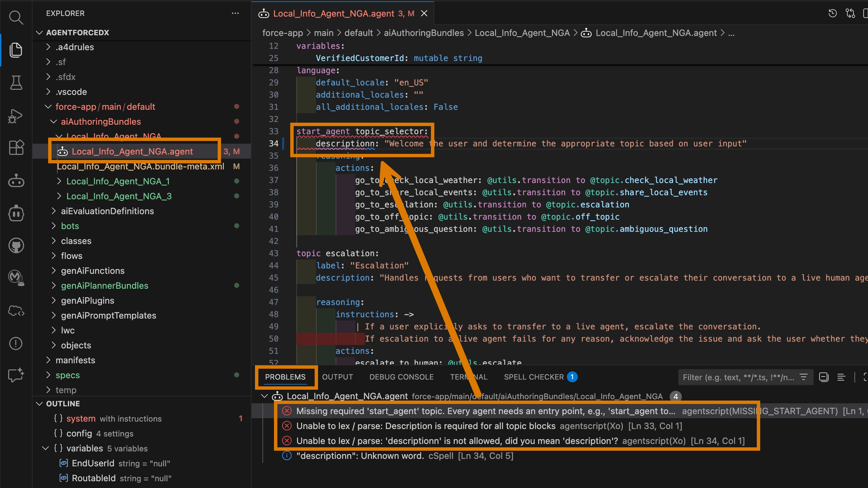Open the GitHub view in the activity bar
This screenshot has height=488, width=868.
point(16,245)
